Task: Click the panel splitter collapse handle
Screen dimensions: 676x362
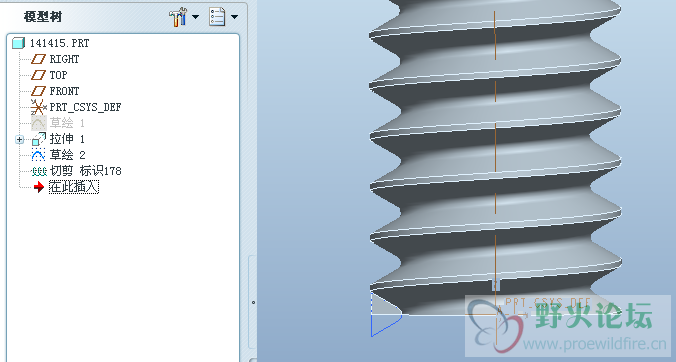Action: pos(253,302)
